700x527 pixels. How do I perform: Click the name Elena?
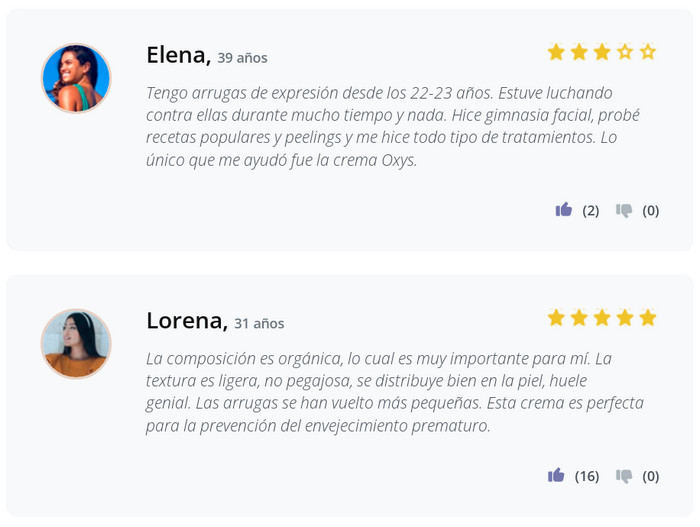[x=178, y=55]
